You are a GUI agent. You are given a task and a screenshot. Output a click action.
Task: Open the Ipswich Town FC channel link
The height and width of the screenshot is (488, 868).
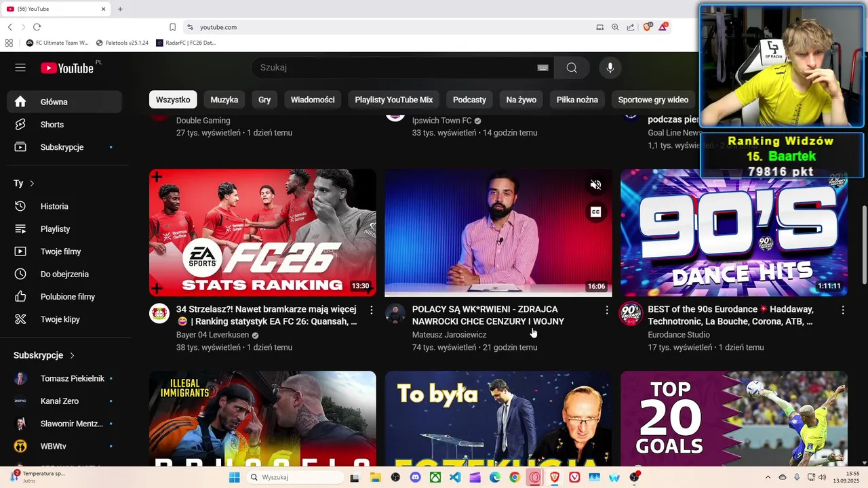point(441,121)
